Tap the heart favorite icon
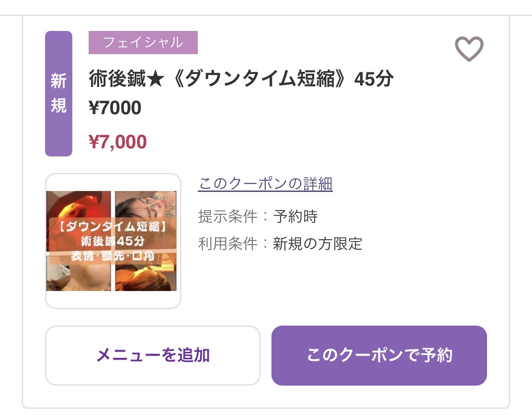532x417 pixels. pos(469,48)
